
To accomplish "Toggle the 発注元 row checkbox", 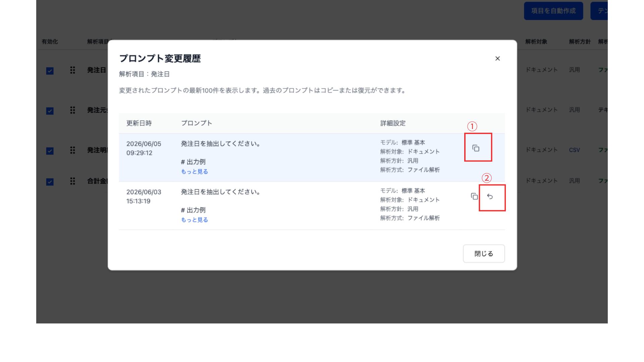I will coord(50,111).
